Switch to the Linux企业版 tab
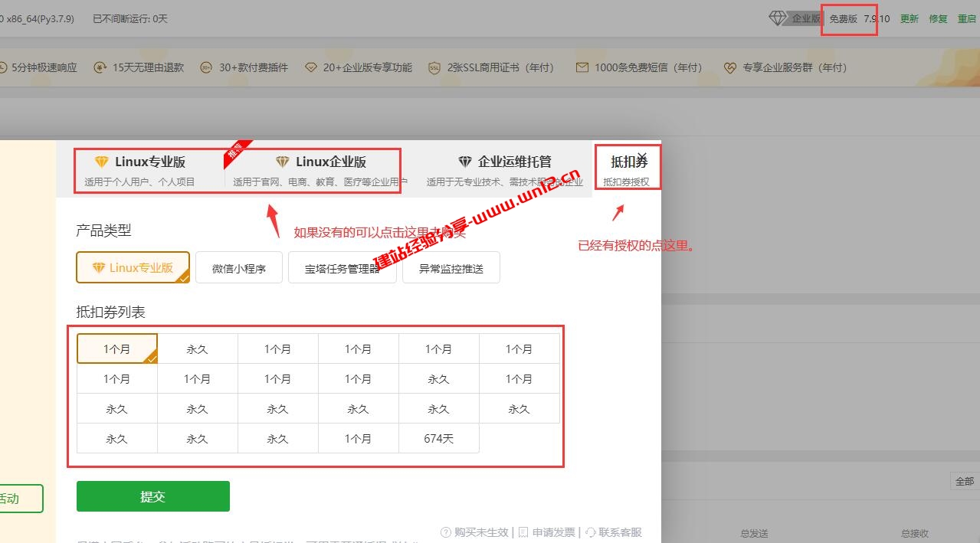The height and width of the screenshot is (543, 980). pyautogui.click(x=322, y=161)
